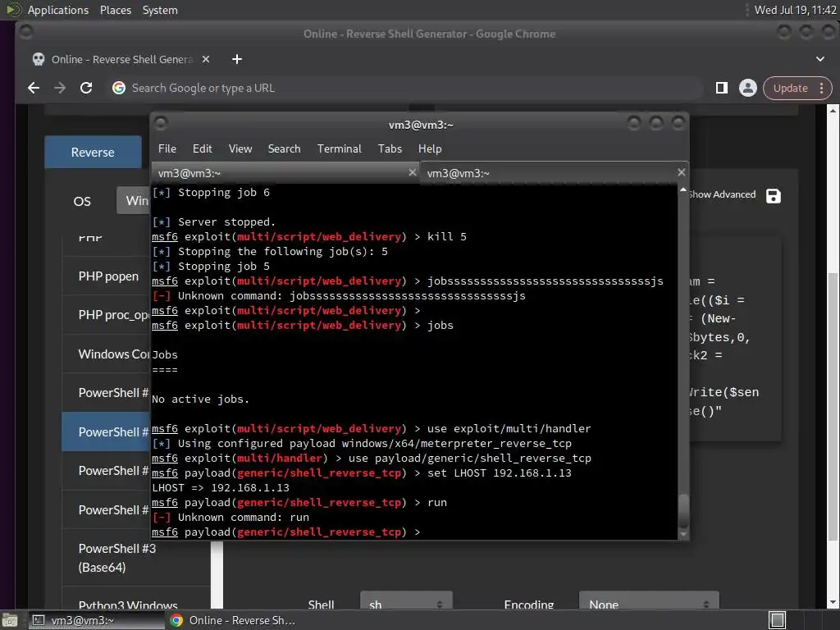The height and width of the screenshot is (630, 840).
Task: Select PHP popen payload
Action: (x=108, y=276)
